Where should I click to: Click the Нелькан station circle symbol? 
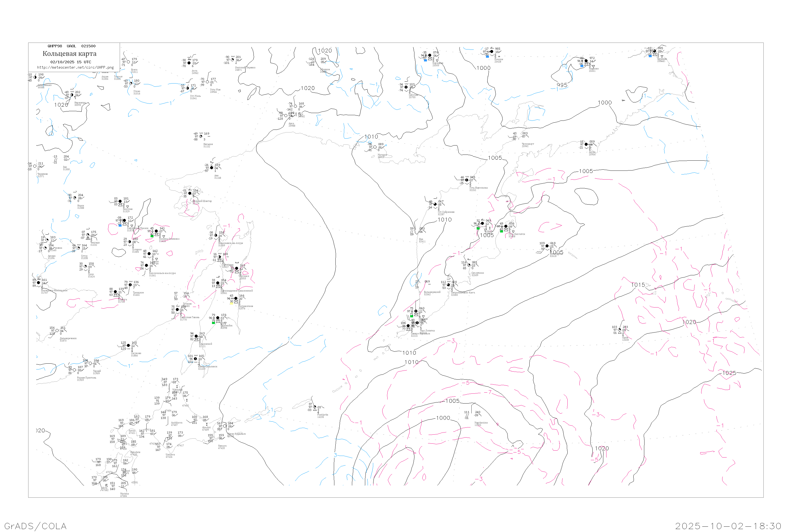click(x=201, y=136)
